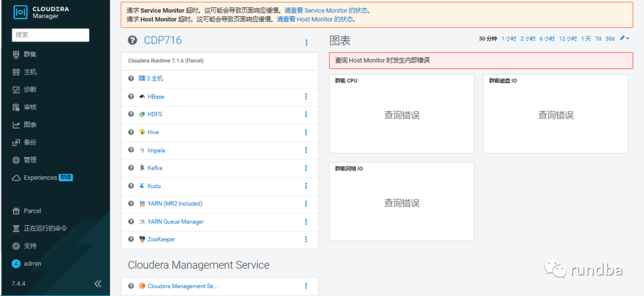This screenshot has width=644, height=296.
Task: Open the Kudu actions kebab menu
Action: coord(306,186)
